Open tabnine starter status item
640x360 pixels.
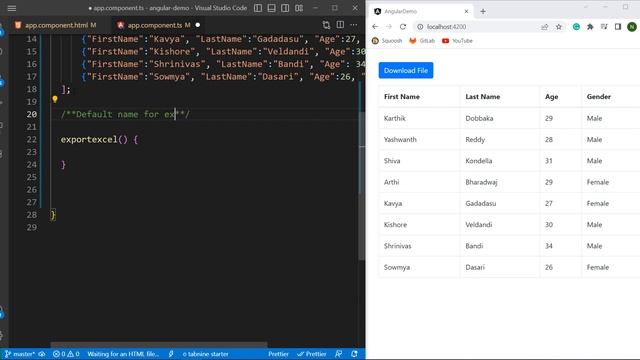205,354
